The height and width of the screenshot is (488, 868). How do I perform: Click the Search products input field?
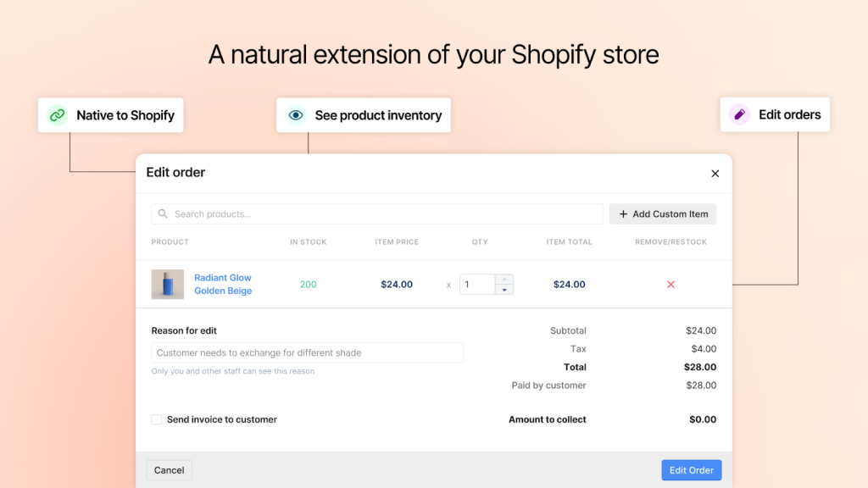[339, 213]
